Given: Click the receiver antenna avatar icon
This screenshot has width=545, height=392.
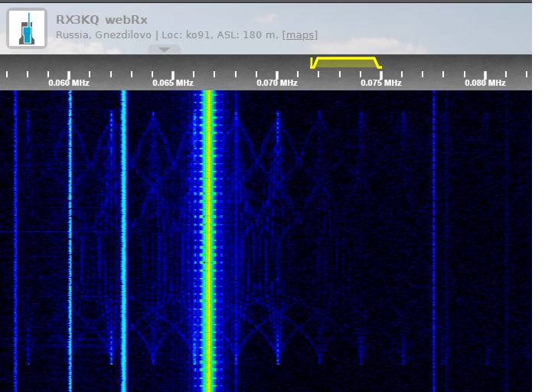Looking at the screenshot, I should click(27, 28).
